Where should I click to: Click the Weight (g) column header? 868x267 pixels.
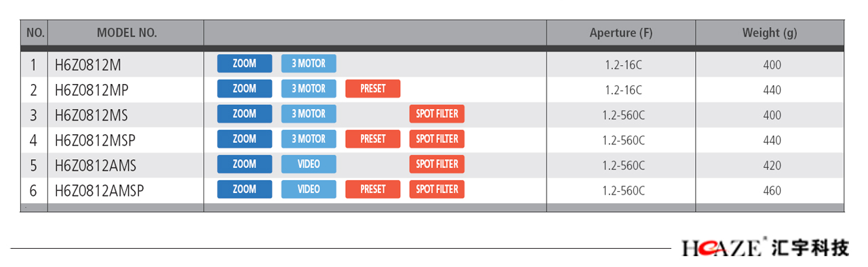tap(770, 33)
